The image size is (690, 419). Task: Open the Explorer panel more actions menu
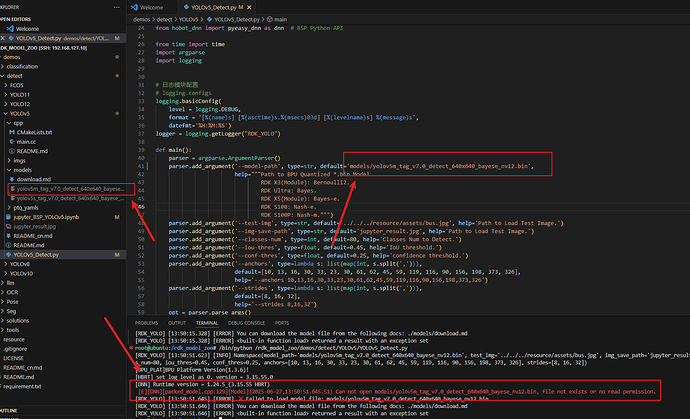click(117, 7)
